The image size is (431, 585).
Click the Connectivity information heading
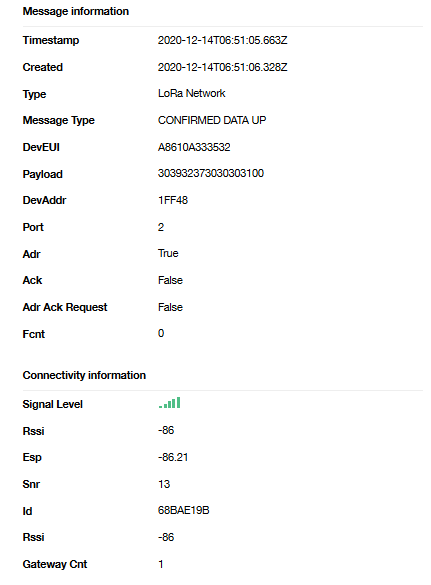[x=84, y=375]
